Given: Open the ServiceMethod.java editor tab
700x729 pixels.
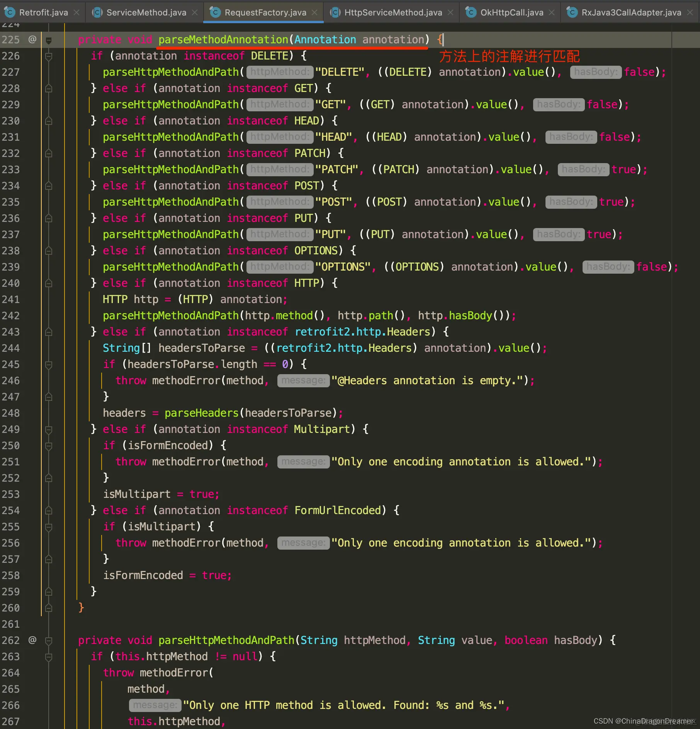Looking at the screenshot, I should [146, 12].
